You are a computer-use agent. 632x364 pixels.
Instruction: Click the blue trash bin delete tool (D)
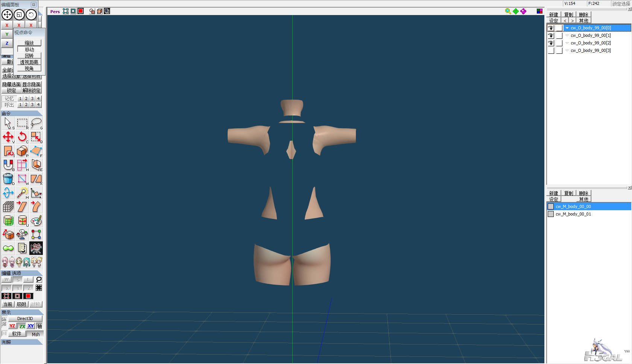tap(8, 179)
